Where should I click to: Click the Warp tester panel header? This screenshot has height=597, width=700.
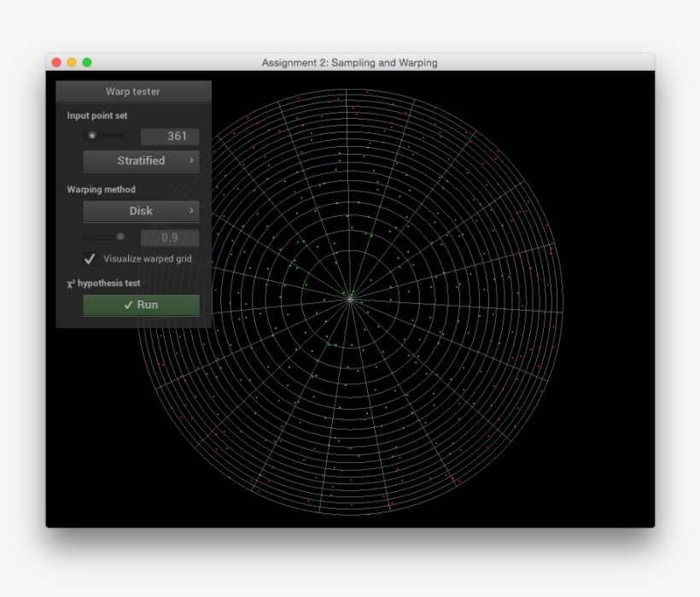tap(134, 91)
